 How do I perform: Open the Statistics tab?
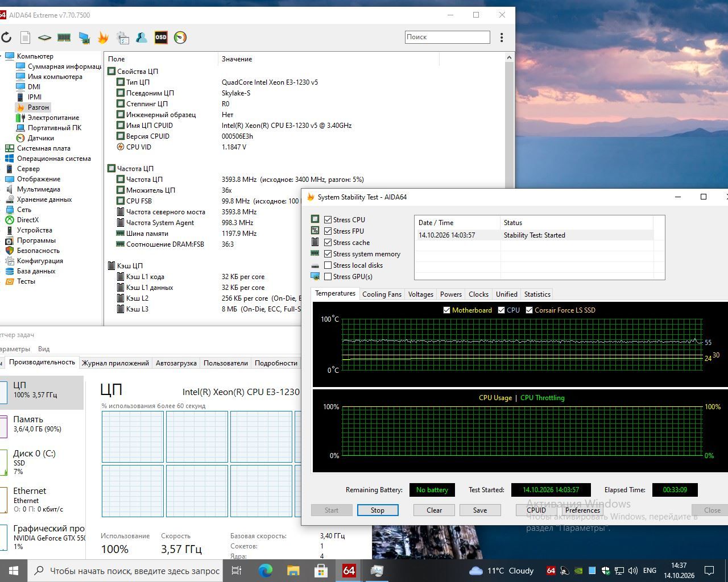pos(537,294)
